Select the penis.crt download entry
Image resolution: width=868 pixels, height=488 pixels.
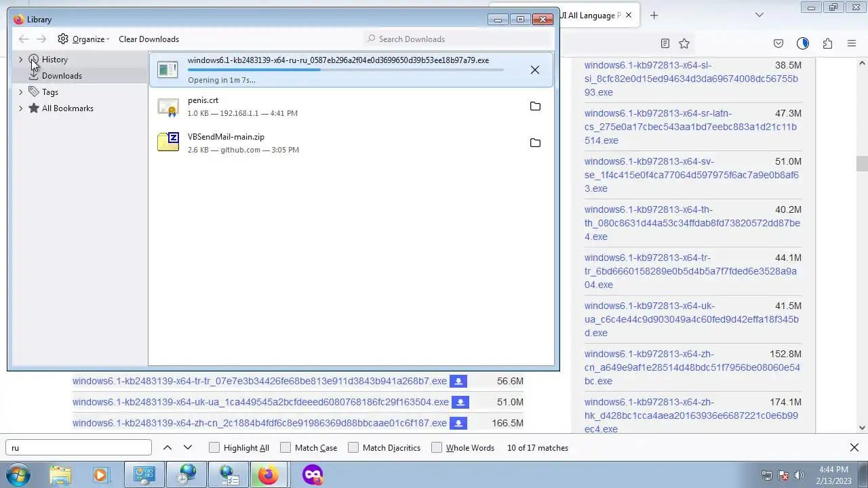(x=351, y=106)
